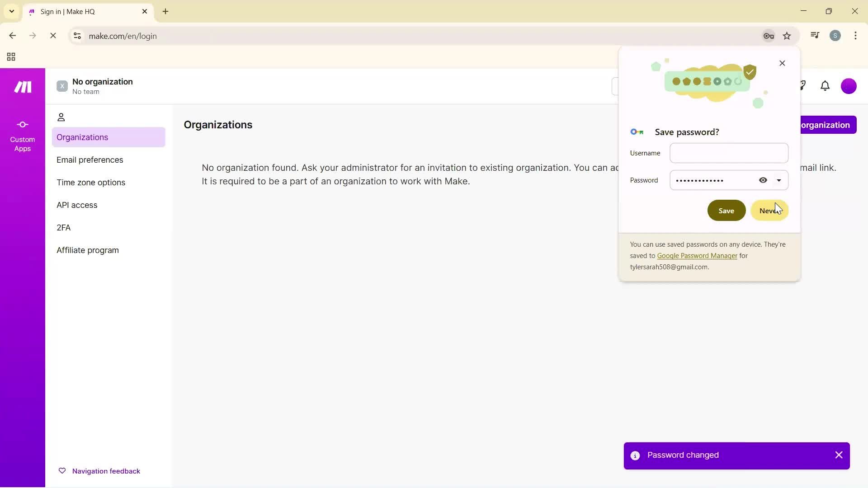Viewport: 868px width, 488px height.
Task: Click in the Username field
Action: [x=729, y=153]
